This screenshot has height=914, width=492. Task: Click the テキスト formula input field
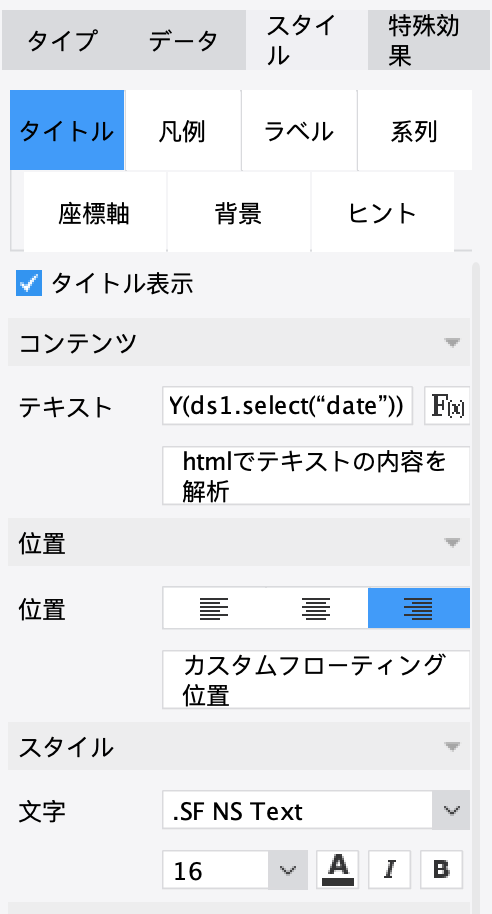click(x=288, y=406)
